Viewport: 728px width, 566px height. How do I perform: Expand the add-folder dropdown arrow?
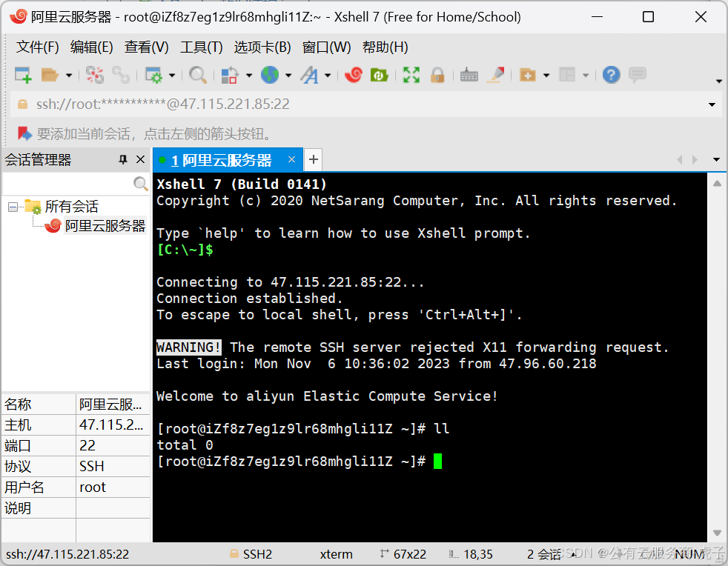546,75
